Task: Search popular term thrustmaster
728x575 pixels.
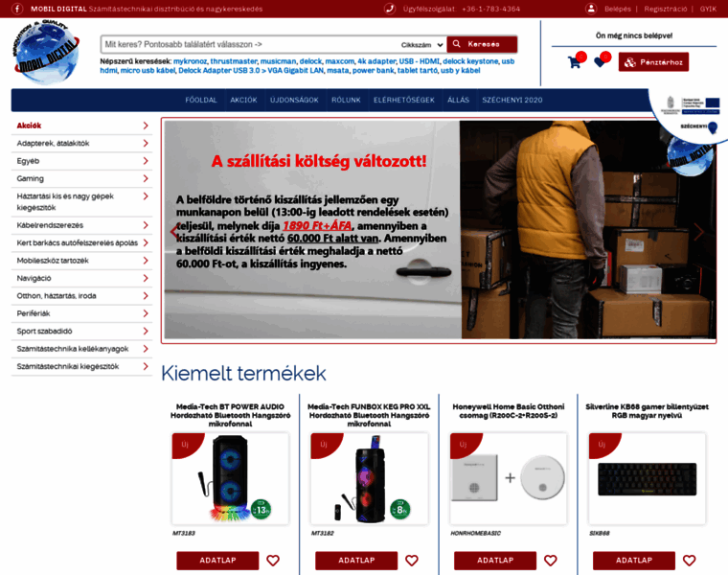Action: pos(234,61)
